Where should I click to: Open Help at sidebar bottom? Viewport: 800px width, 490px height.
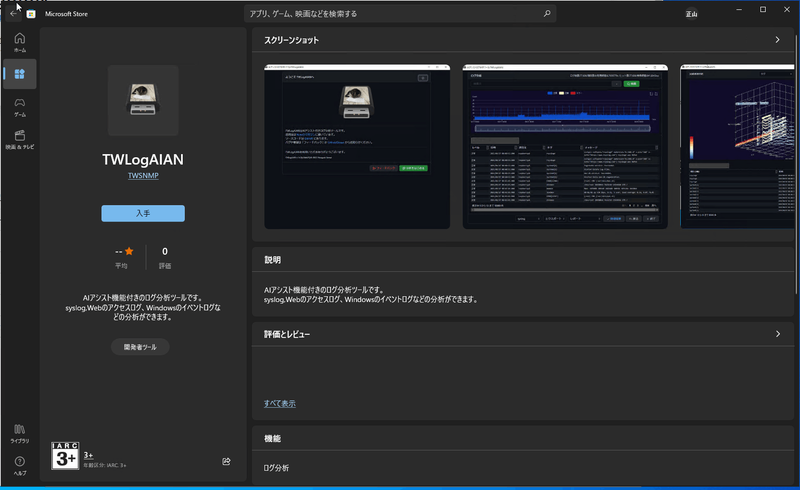[x=20, y=464]
